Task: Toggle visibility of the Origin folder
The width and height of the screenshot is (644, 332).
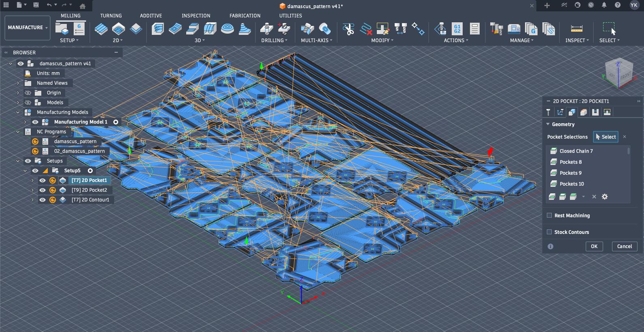Action: click(x=28, y=93)
